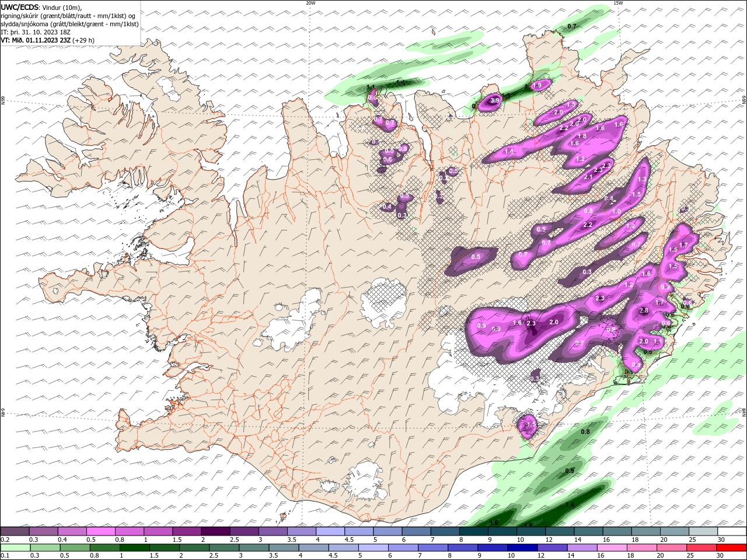Click the 2.8 snowfall value on the map
The image size is (747, 560).
(x=644, y=311)
